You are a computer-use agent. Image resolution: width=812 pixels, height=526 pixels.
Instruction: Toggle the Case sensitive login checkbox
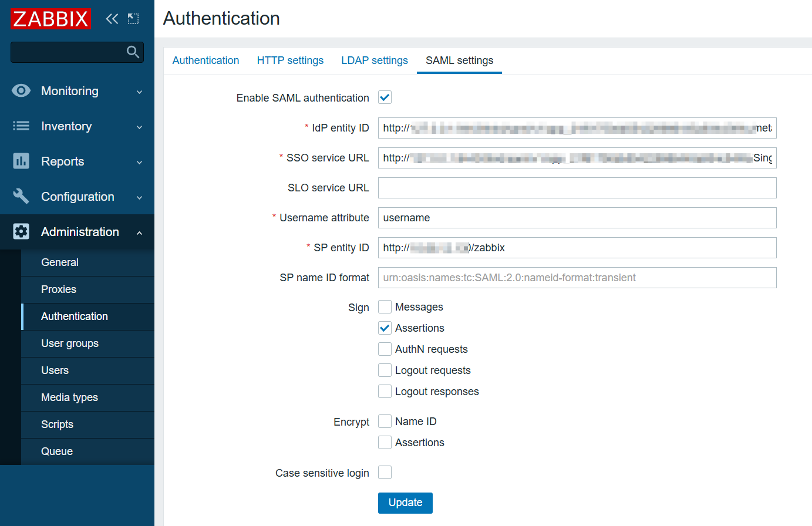tap(385, 473)
